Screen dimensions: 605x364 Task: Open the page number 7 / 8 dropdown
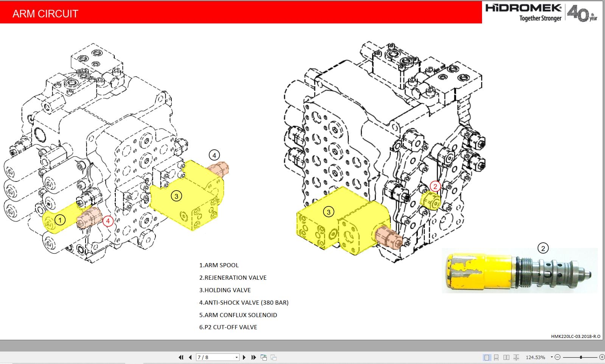pyautogui.click(x=237, y=357)
